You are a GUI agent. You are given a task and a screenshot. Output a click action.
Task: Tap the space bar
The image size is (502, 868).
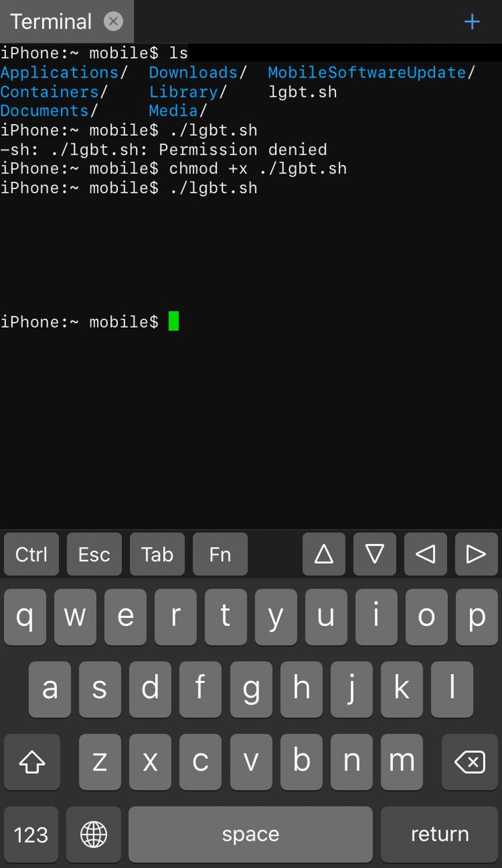pos(251,834)
